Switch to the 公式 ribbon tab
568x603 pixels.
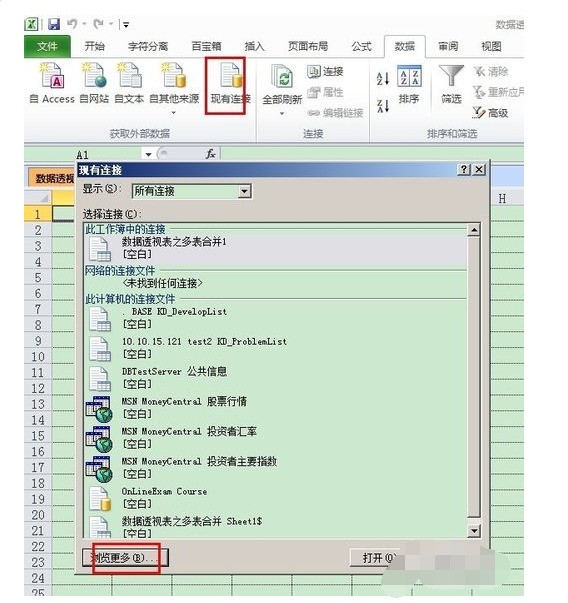tap(361, 47)
